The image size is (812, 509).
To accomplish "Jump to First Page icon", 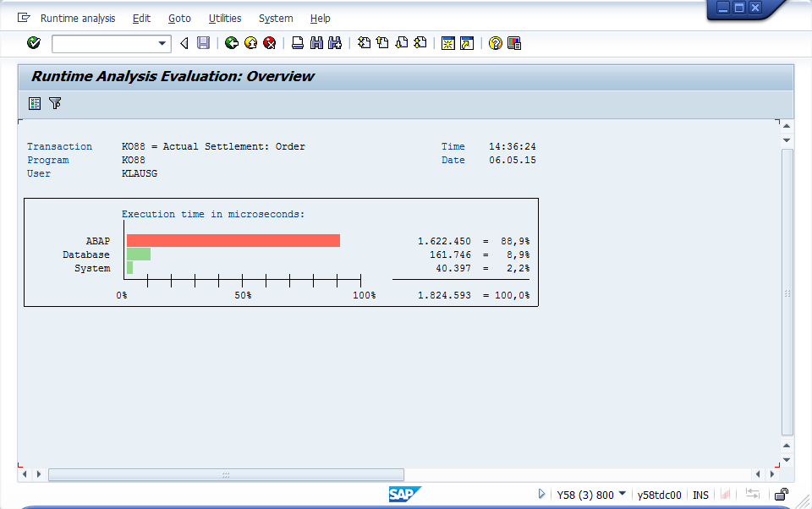I will tap(364, 43).
